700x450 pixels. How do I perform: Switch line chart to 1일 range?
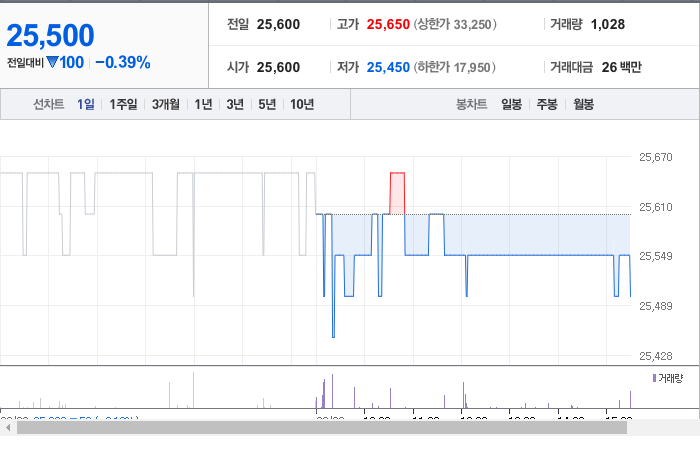[86, 104]
